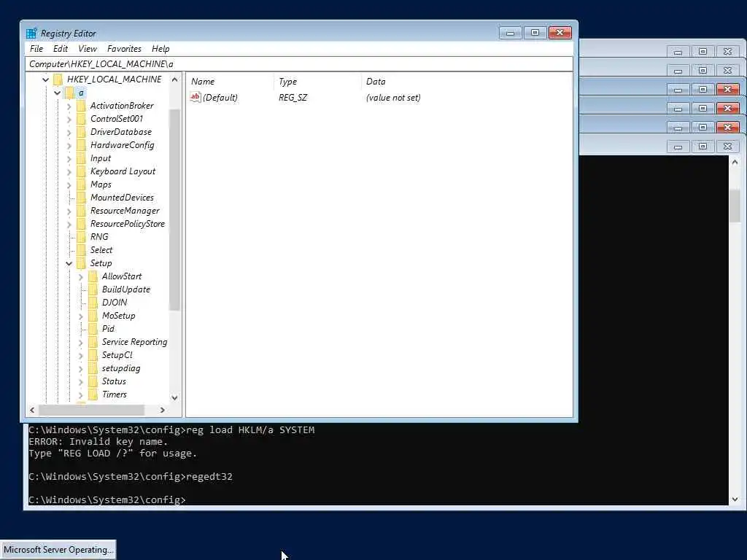Click the Type column header
This screenshot has height=560, width=747.
pyautogui.click(x=317, y=82)
